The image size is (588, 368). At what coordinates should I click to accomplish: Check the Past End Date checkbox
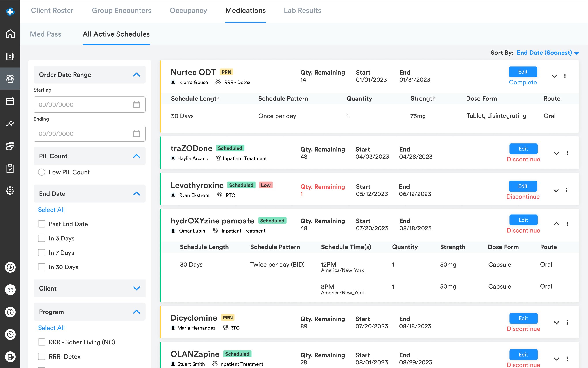point(42,224)
